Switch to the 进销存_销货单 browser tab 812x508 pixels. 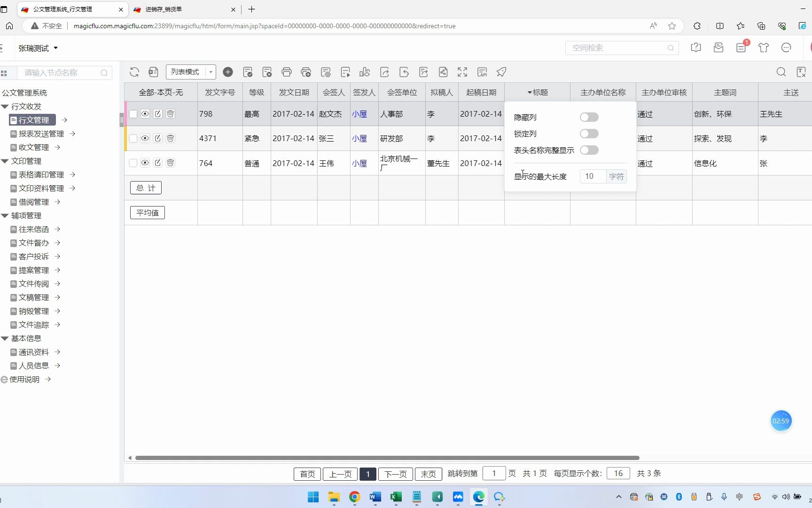[x=179, y=9]
